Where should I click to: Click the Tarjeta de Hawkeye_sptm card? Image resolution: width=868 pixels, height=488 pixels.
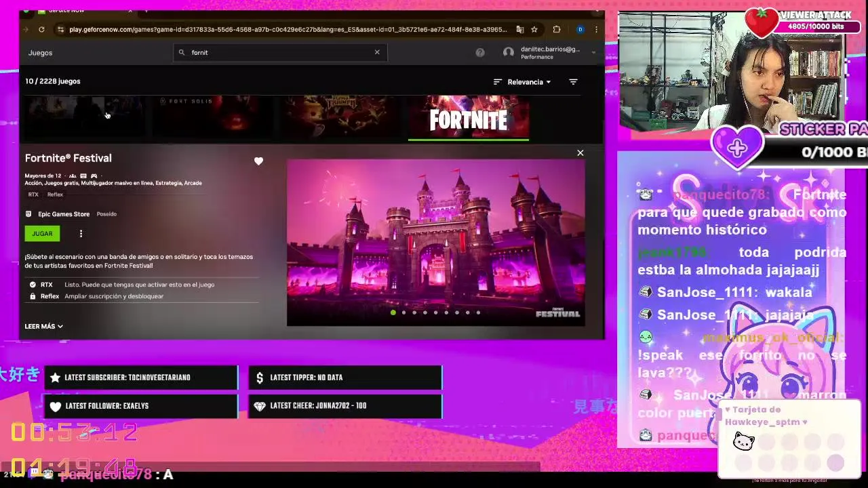[x=789, y=438]
